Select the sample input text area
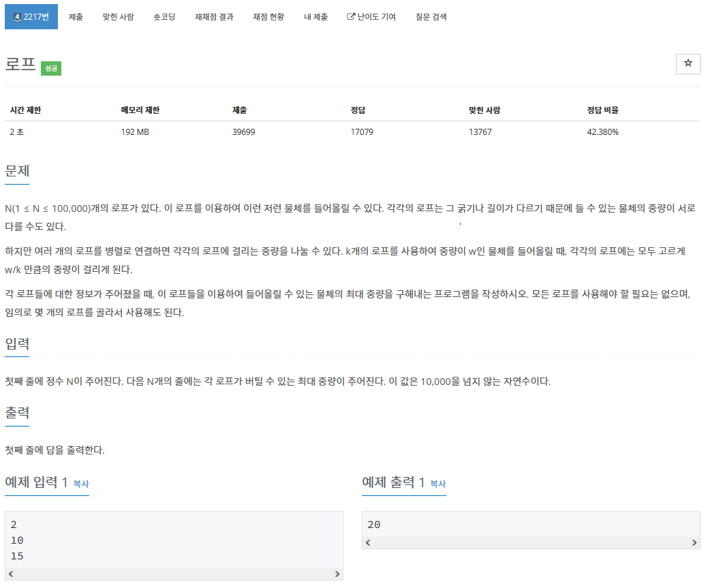 tap(170, 538)
